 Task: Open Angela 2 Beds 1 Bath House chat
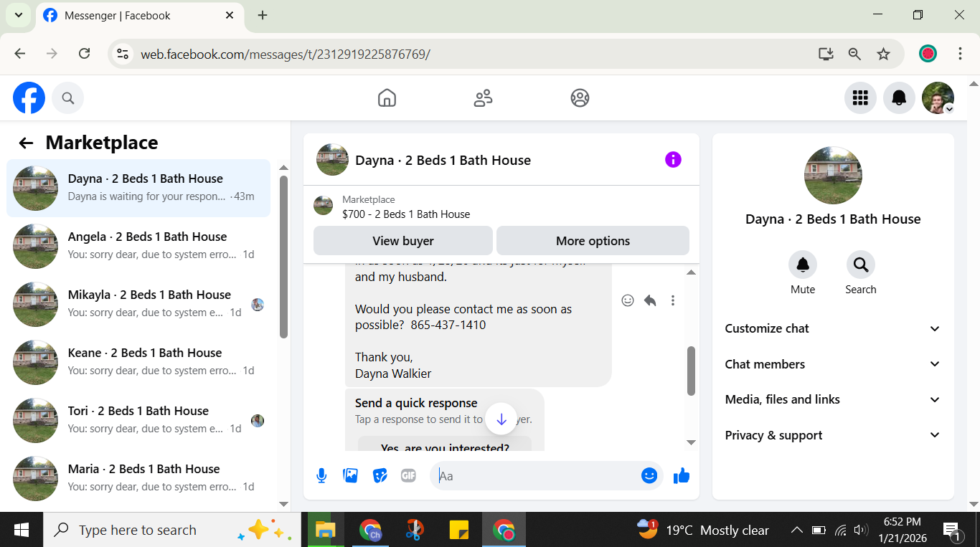coord(138,246)
